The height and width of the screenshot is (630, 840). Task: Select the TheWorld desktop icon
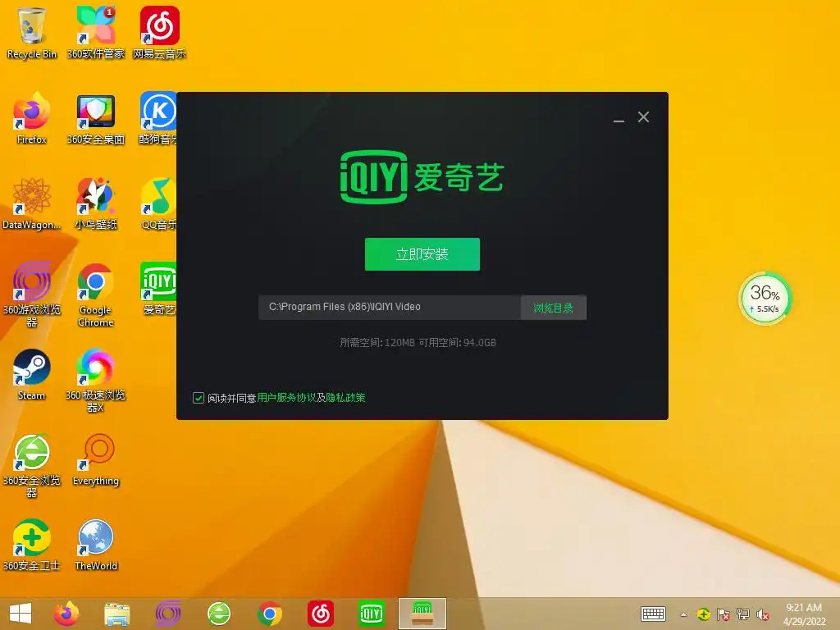pos(95,545)
